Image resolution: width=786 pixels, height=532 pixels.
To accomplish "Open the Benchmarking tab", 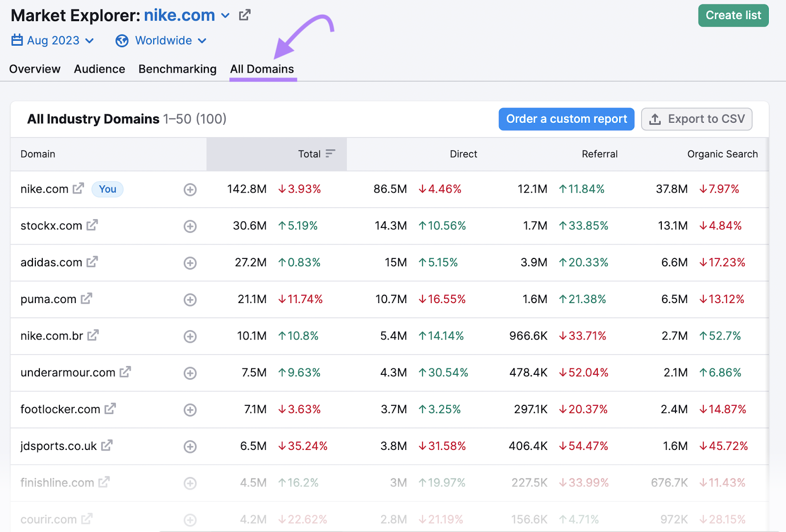I will pos(177,69).
